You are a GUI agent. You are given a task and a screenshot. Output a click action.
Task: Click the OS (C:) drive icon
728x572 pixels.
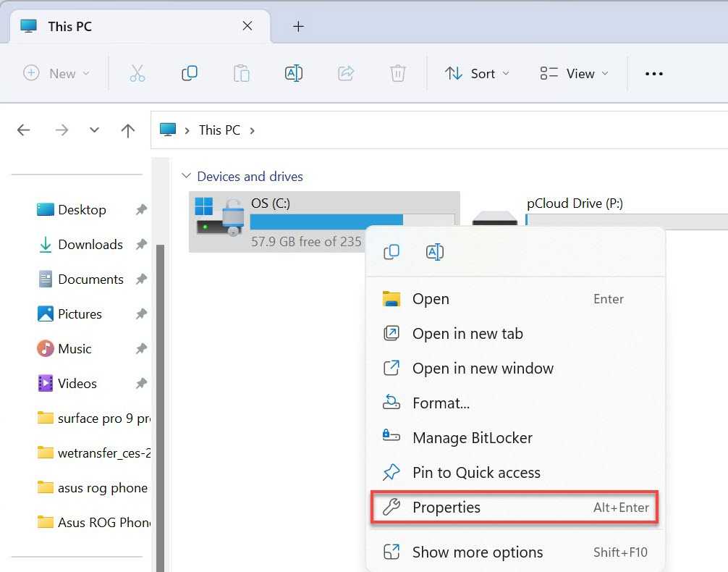pos(219,217)
